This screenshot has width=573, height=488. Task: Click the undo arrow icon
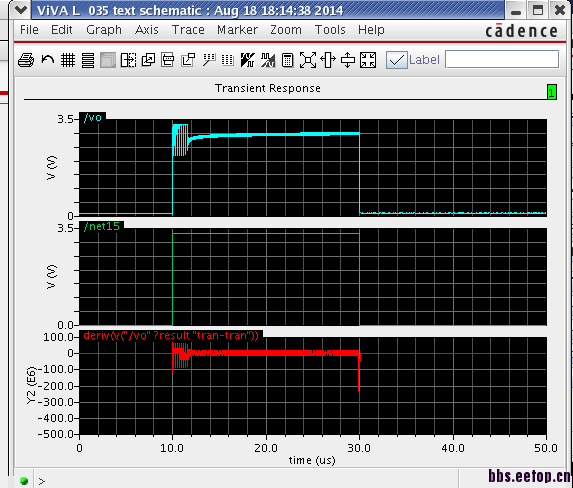click(x=48, y=60)
